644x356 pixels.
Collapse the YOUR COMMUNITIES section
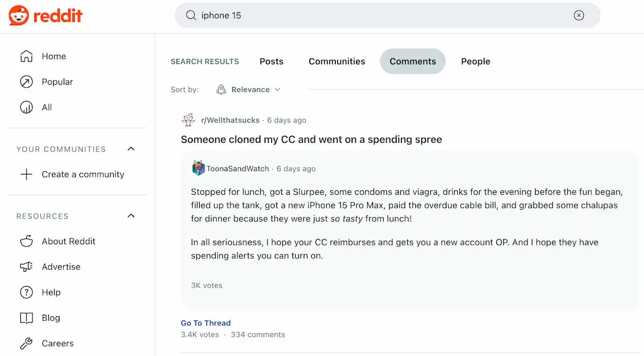[x=130, y=149]
